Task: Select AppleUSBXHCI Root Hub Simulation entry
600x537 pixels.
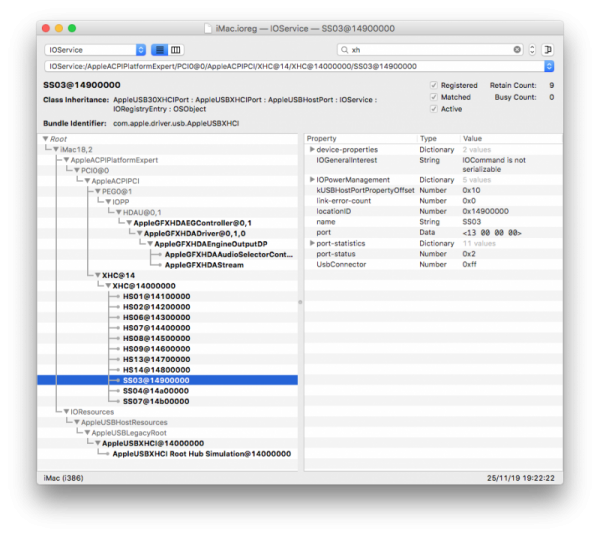Action: click(202, 454)
